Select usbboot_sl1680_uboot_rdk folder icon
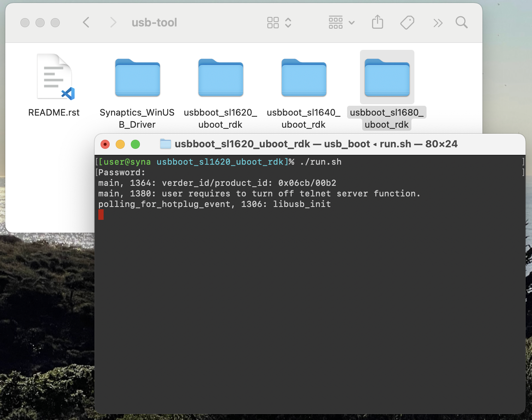Viewport: 532px width, 420px height. coord(387,77)
